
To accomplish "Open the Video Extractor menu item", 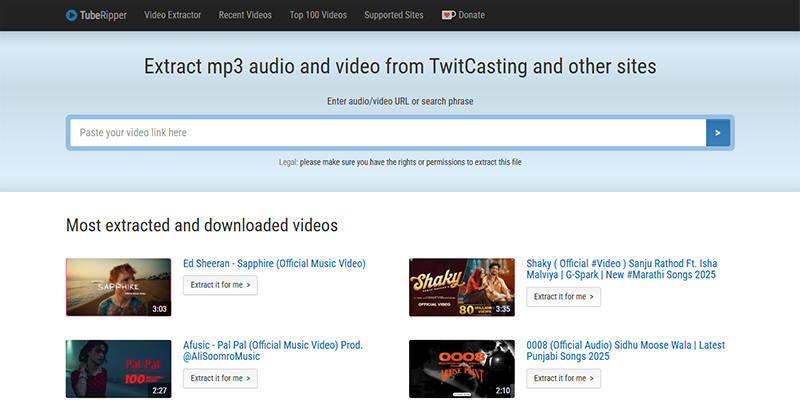I will [x=172, y=15].
